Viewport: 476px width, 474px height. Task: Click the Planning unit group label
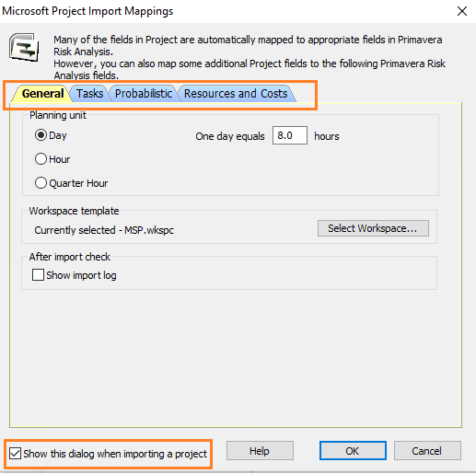pyautogui.click(x=58, y=115)
